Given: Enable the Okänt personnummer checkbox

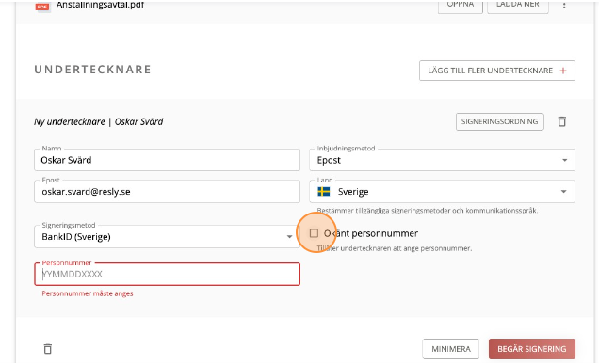Looking at the screenshot, I should click(x=314, y=233).
